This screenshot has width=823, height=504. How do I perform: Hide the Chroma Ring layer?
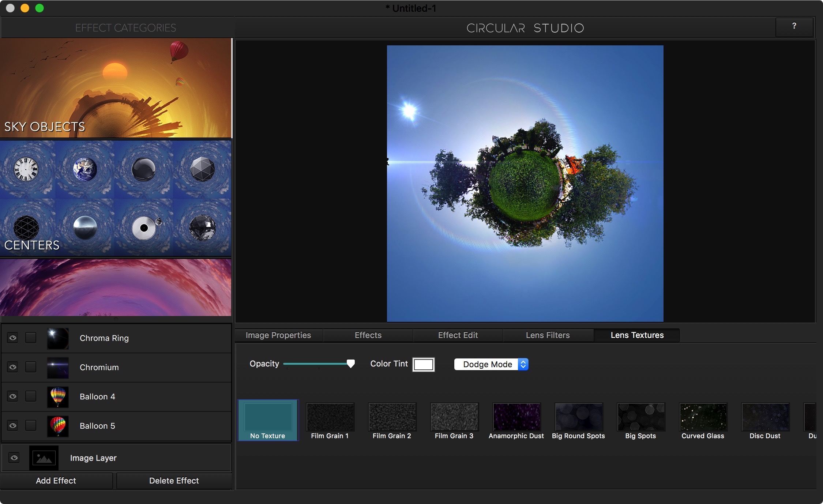(13, 338)
